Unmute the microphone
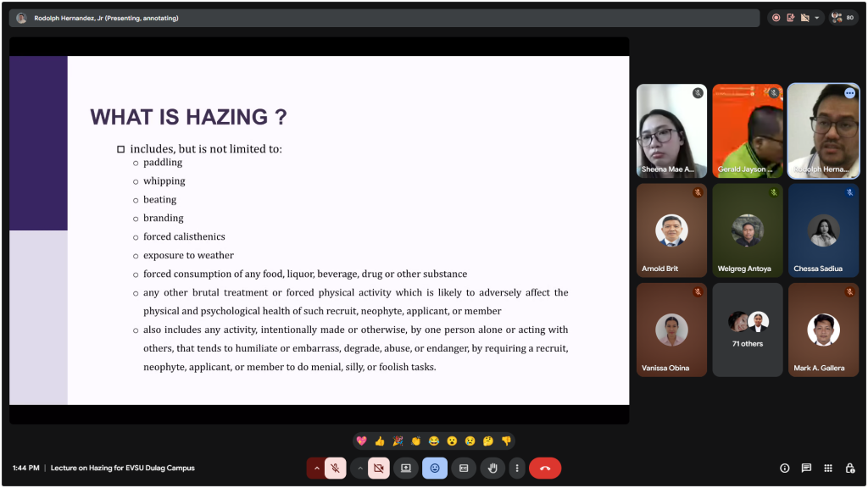Viewport: 868px width, 488px height. point(336,468)
